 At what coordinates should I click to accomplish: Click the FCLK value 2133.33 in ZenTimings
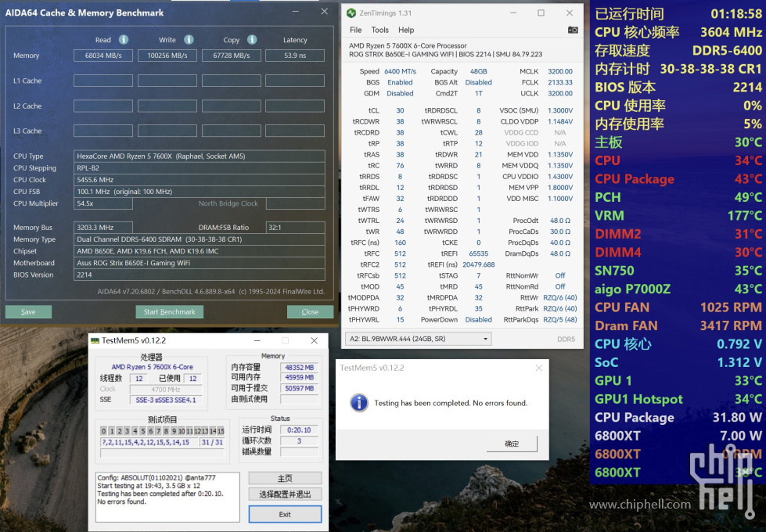click(x=560, y=83)
